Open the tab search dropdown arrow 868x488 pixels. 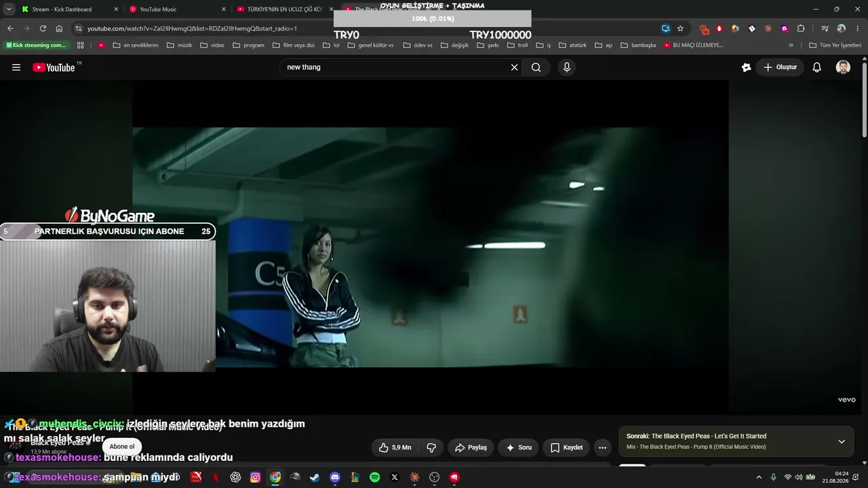(x=9, y=9)
